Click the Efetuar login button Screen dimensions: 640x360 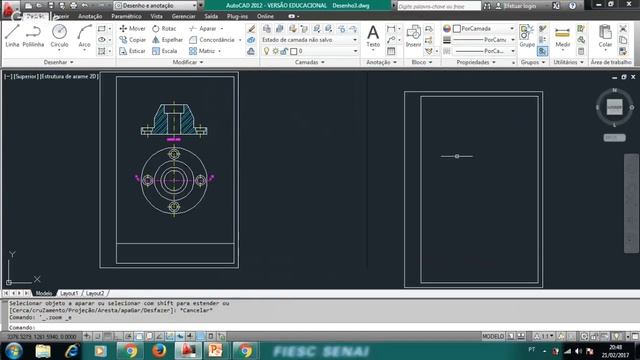point(516,6)
